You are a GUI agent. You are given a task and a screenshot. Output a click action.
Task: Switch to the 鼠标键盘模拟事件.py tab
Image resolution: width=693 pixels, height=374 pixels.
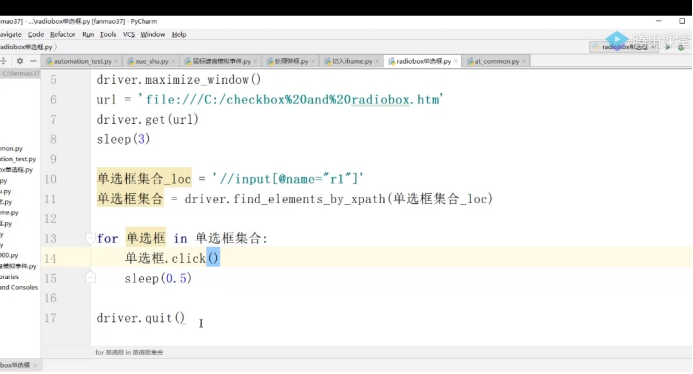tap(221, 61)
